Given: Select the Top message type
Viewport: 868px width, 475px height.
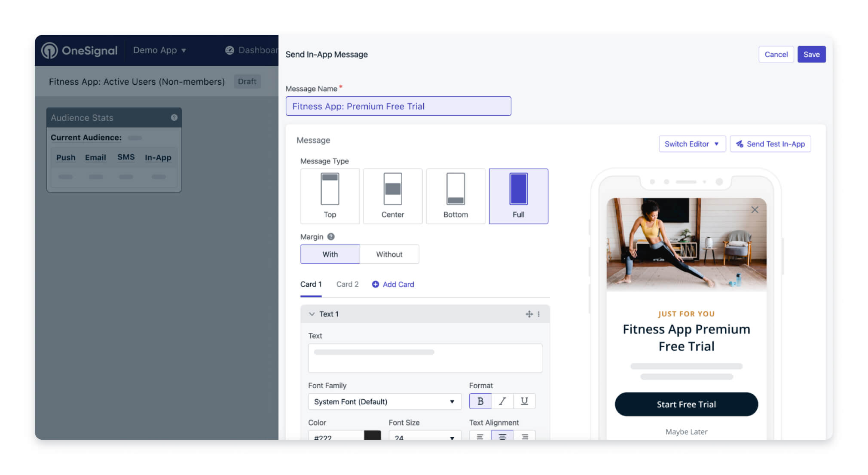Looking at the screenshot, I should point(330,196).
